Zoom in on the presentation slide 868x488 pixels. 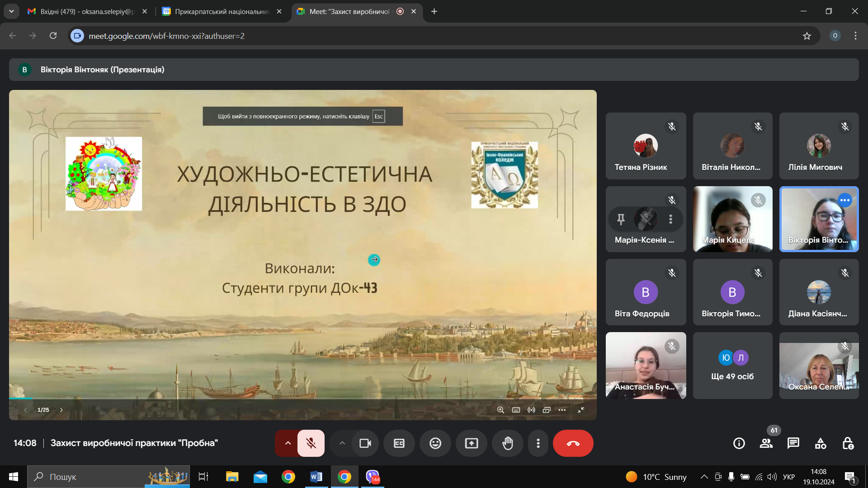500,410
